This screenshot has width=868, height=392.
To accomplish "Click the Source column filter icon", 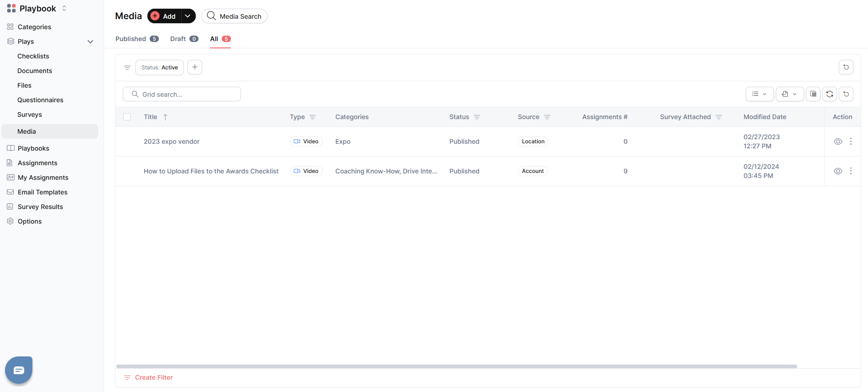I will click(x=547, y=117).
